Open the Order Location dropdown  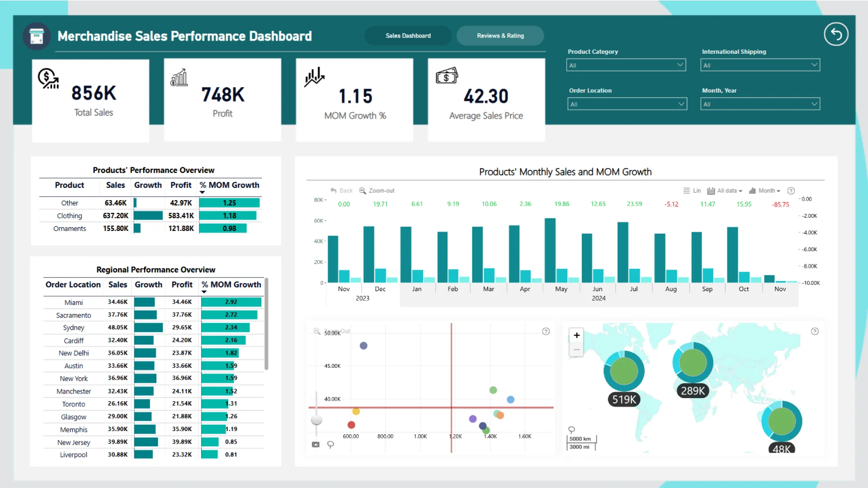tap(627, 104)
